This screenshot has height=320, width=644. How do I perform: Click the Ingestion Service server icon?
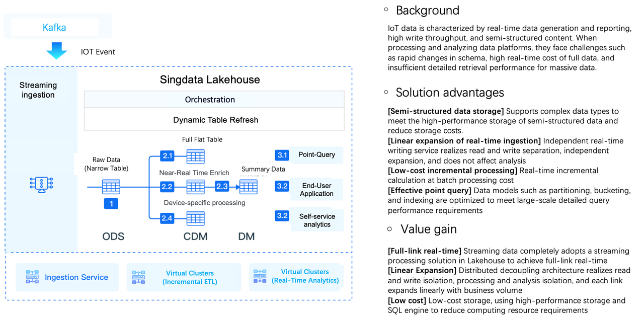click(x=32, y=277)
